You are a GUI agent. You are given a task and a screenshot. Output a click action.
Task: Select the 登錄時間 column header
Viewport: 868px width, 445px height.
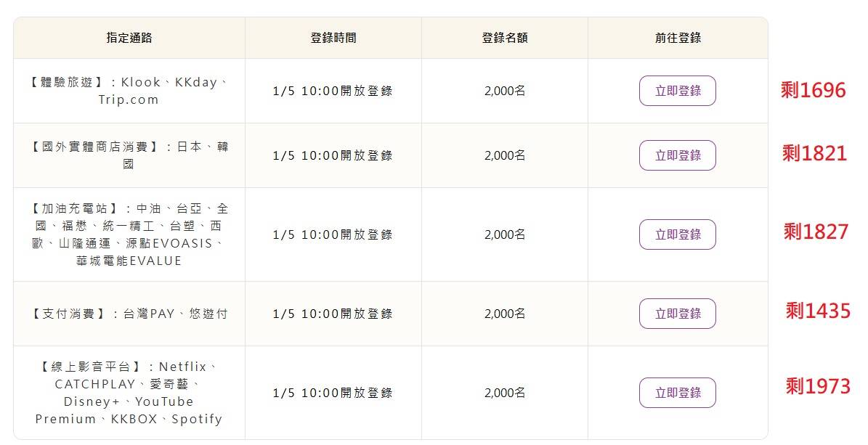pos(333,38)
